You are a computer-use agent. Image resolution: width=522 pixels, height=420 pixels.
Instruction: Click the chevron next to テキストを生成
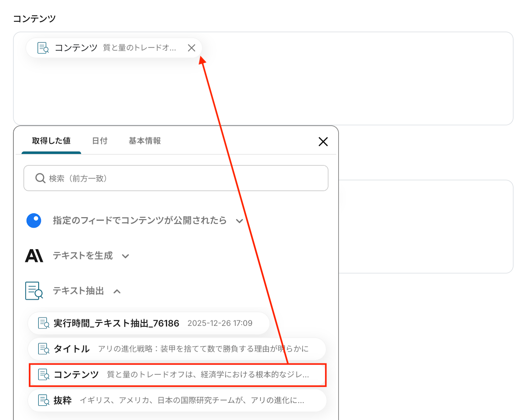126,256
